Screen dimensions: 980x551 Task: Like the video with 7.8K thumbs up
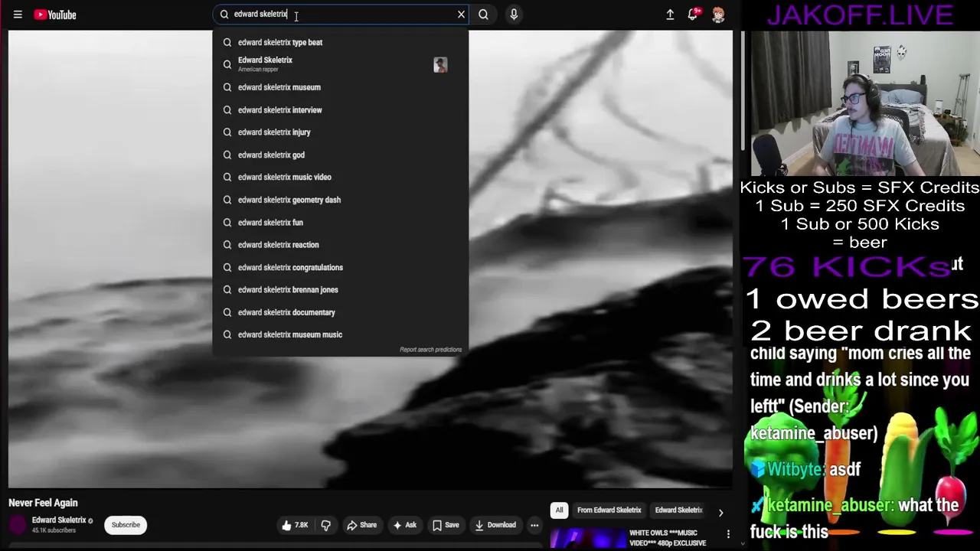point(295,525)
